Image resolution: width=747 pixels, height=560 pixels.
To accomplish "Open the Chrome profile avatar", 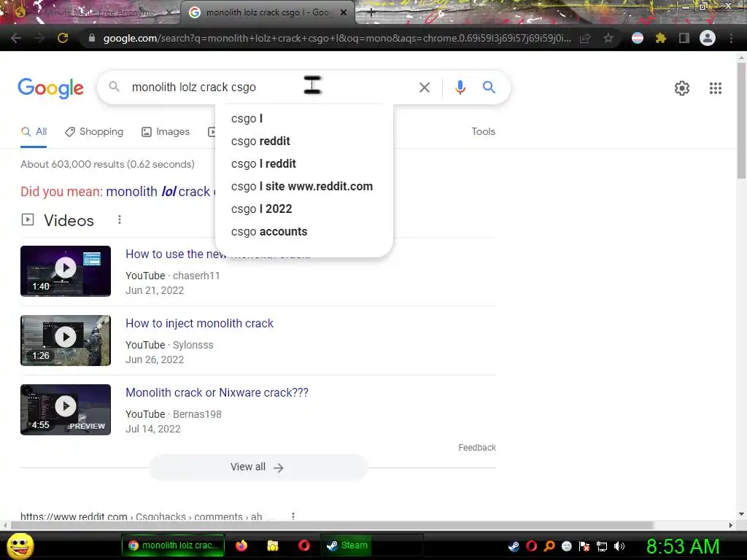I will click(x=708, y=38).
